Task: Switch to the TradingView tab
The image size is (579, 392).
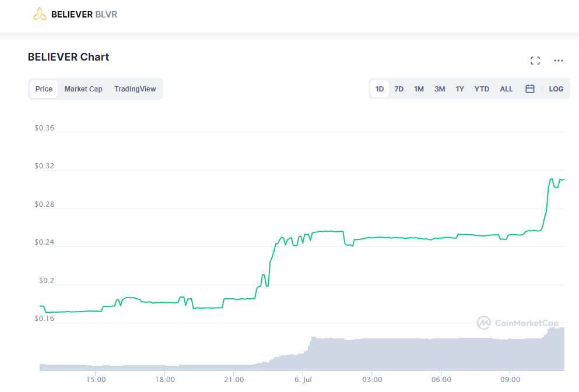Action: point(135,89)
